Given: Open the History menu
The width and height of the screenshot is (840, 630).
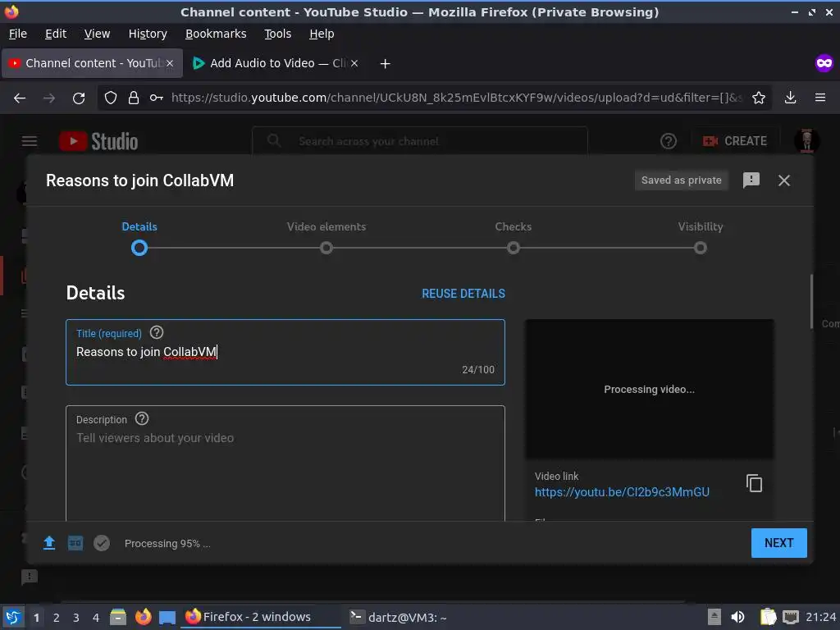Looking at the screenshot, I should pos(148,34).
